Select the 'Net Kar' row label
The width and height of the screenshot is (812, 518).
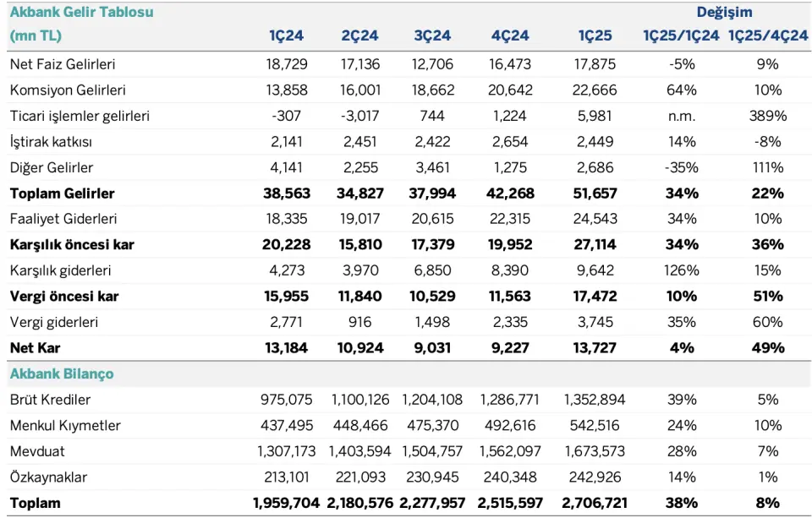coord(35,348)
